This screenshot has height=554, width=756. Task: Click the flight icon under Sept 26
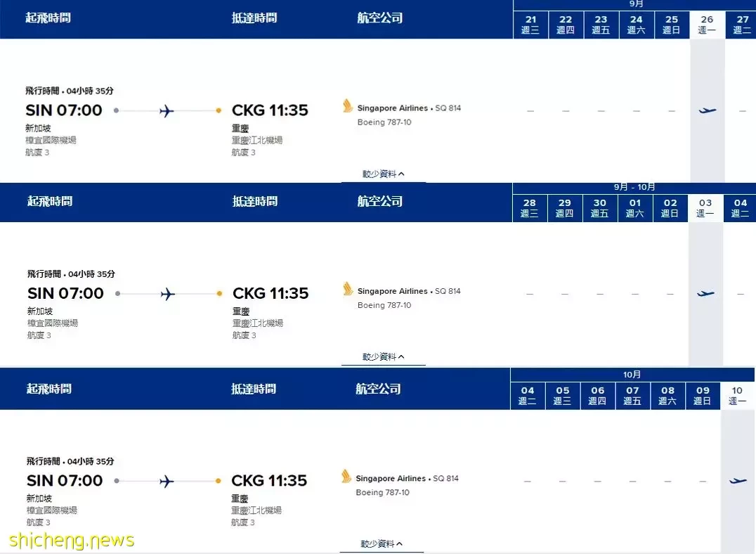coord(708,110)
